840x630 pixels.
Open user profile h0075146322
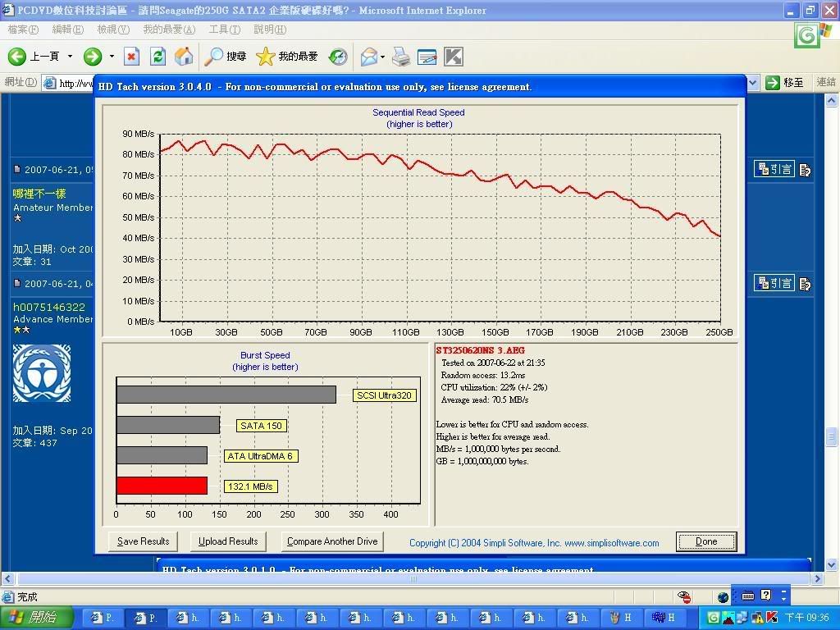pos(48,307)
